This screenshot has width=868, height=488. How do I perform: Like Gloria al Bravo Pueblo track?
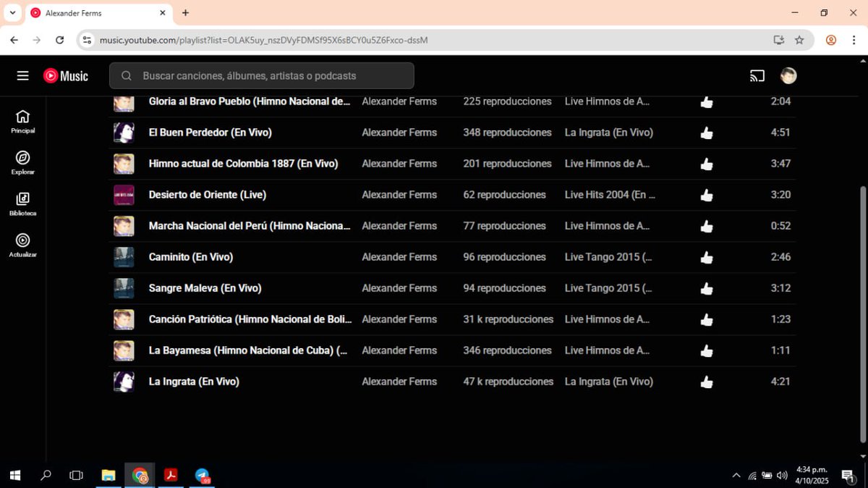point(707,102)
